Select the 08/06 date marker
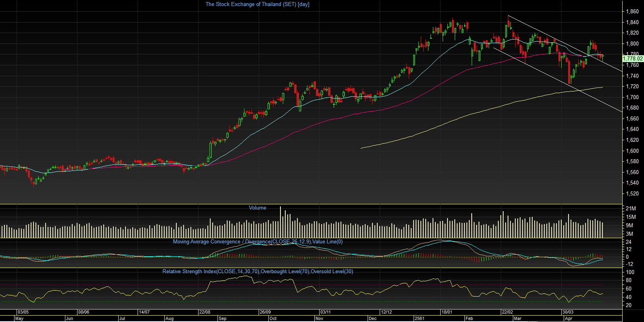The image size is (644, 322). (x=84, y=312)
